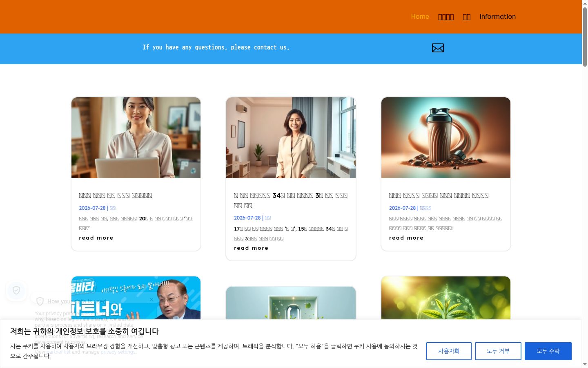Open the mint green arch thumbnail
Viewport: 588px width, 368px height.
[x=291, y=303]
